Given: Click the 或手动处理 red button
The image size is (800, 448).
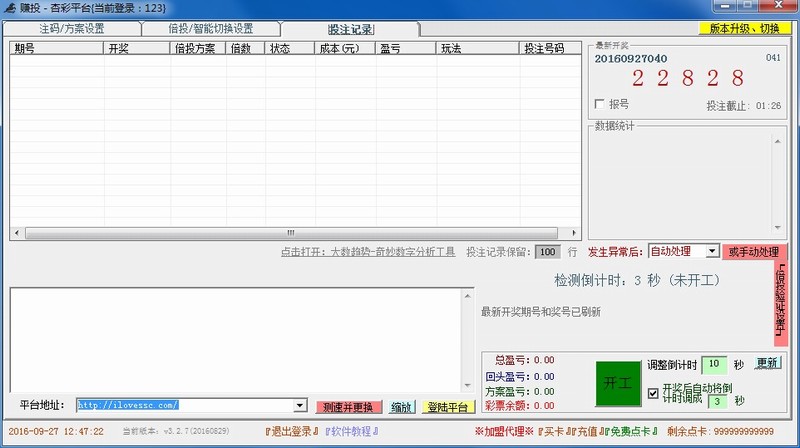Looking at the screenshot, I should point(752,251).
